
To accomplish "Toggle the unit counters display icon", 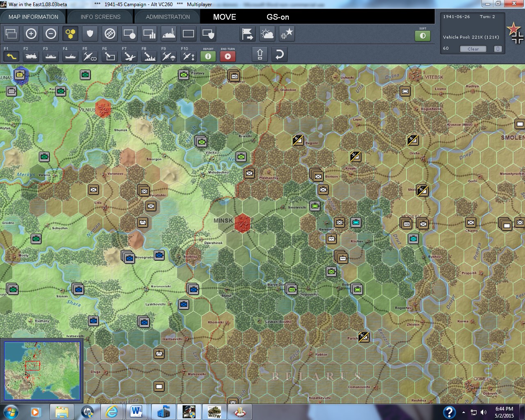I will click(x=11, y=34).
